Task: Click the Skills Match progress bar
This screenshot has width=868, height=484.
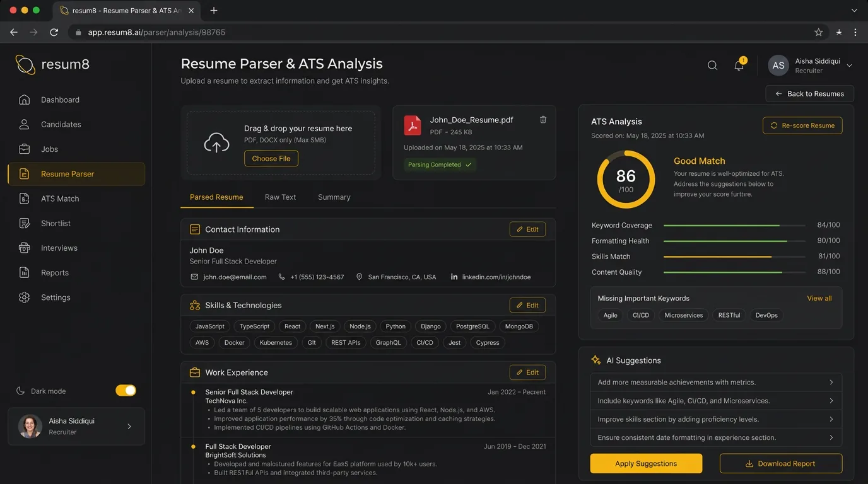Action: pos(734,256)
